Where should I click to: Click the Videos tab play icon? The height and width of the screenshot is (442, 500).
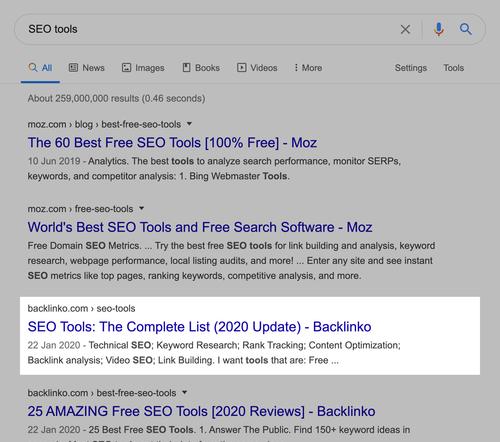coord(242,68)
